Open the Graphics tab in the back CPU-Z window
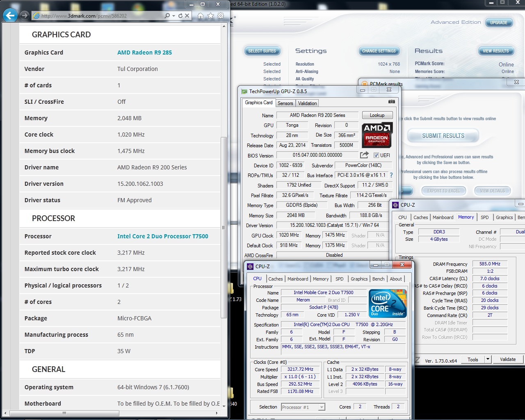Image resolution: width=525 pixels, height=420 pixels. [504, 217]
